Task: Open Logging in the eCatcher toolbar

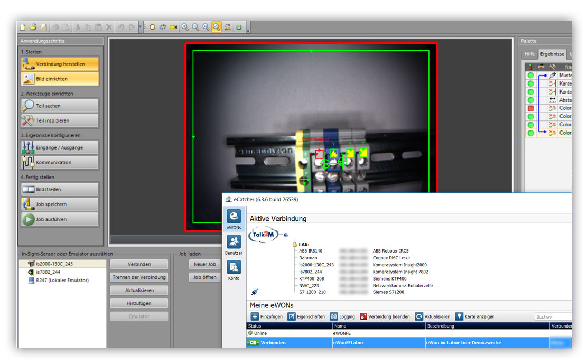Action: click(342, 317)
